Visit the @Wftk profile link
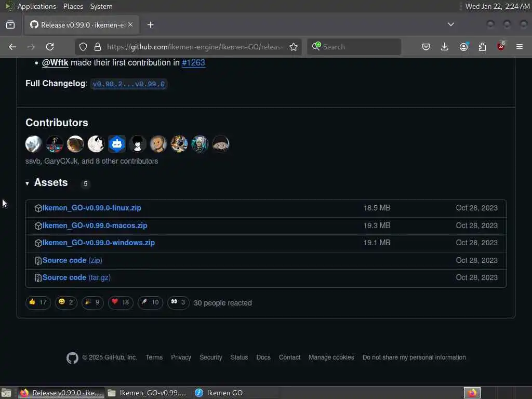532x399 pixels. click(55, 63)
